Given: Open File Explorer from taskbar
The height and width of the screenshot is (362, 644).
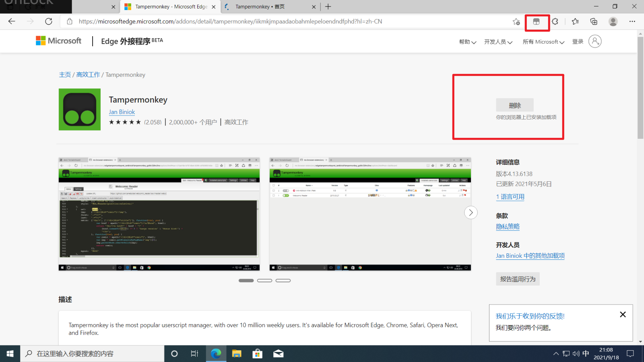Looking at the screenshot, I should pos(237,354).
